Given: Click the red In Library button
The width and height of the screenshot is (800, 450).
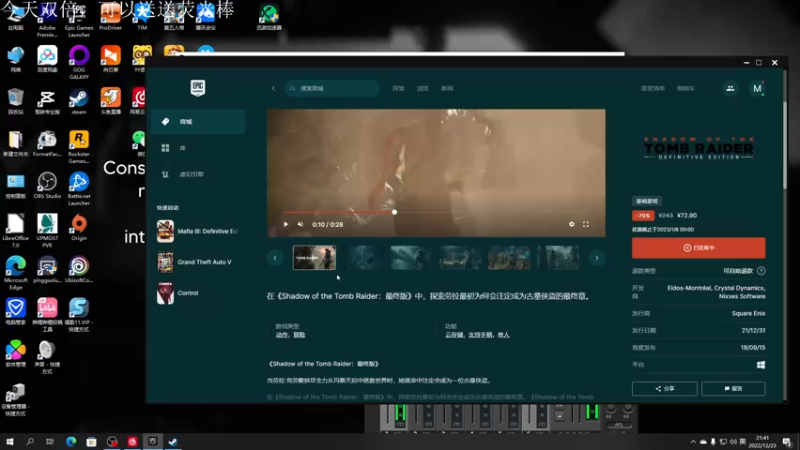Looking at the screenshot, I should click(x=698, y=248).
